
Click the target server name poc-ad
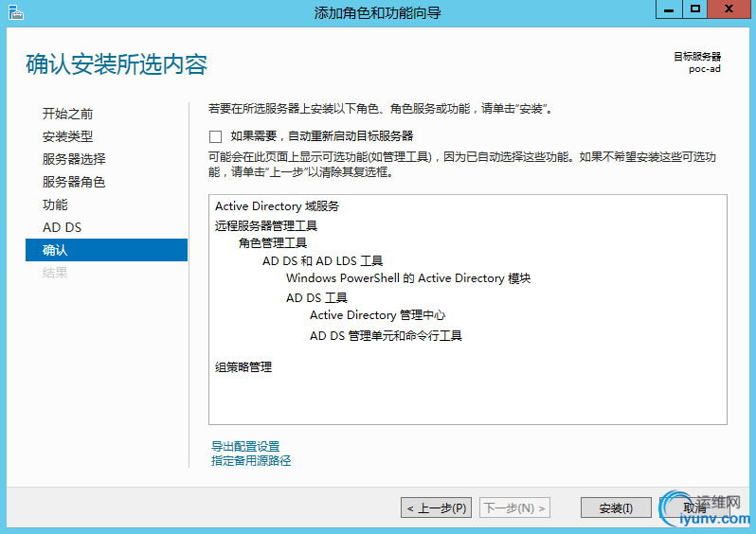(705, 69)
